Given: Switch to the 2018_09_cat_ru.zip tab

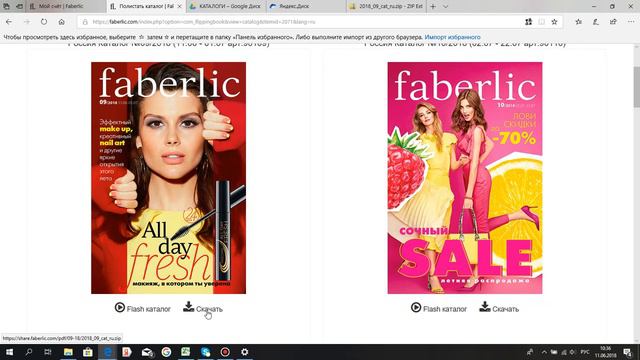Looking at the screenshot, I should [x=386, y=6].
